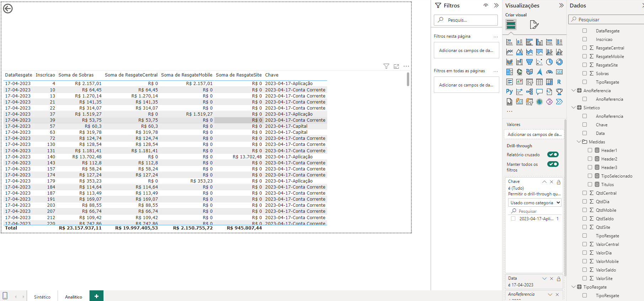Click the filter icon on the table visual
Viewport: 644px width, 301px height.
point(386,66)
